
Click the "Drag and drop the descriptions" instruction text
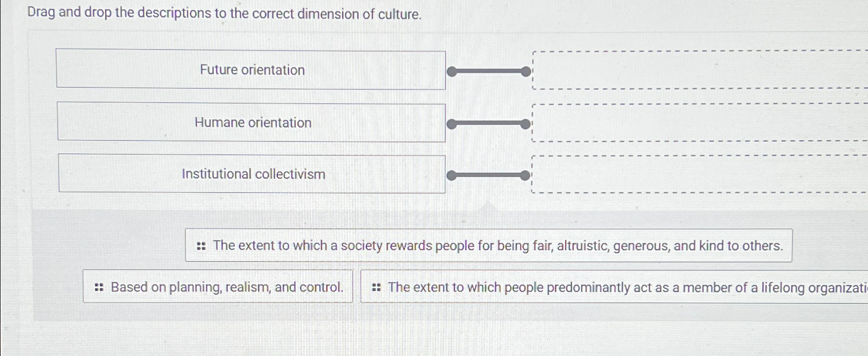click(224, 13)
